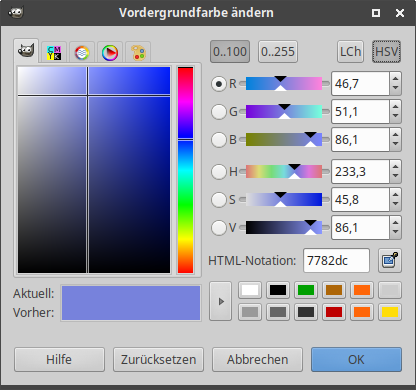This screenshot has width=416, height=390.
Task: Select the B channel radio button
Action: [219, 140]
